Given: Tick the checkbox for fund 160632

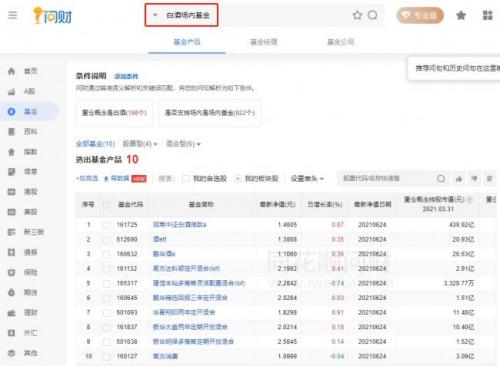Looking at the screenshot, I should (x=107, y=254).
